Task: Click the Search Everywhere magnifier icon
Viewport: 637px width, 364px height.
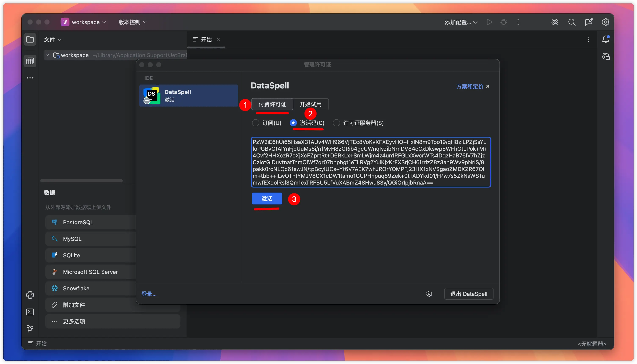Action: click(572, 22)
